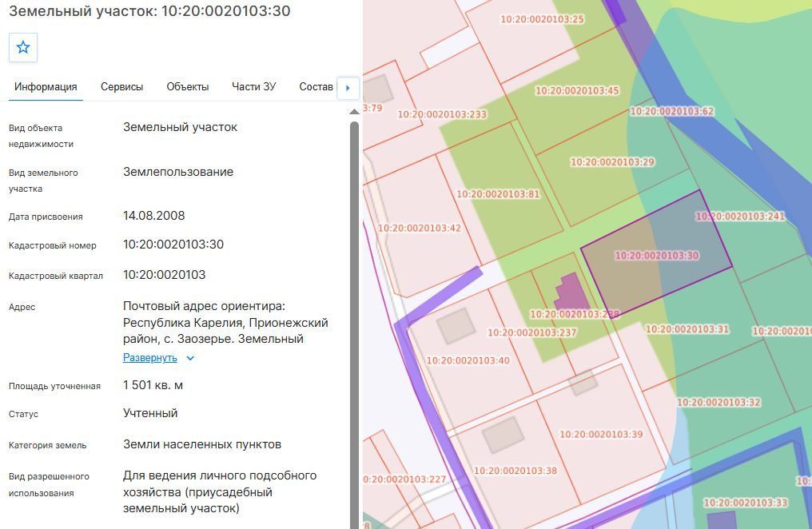The height and width of the screenshot is (529, 812).
Task: Select the date value 14.08.2008
Action: (153, 216)
